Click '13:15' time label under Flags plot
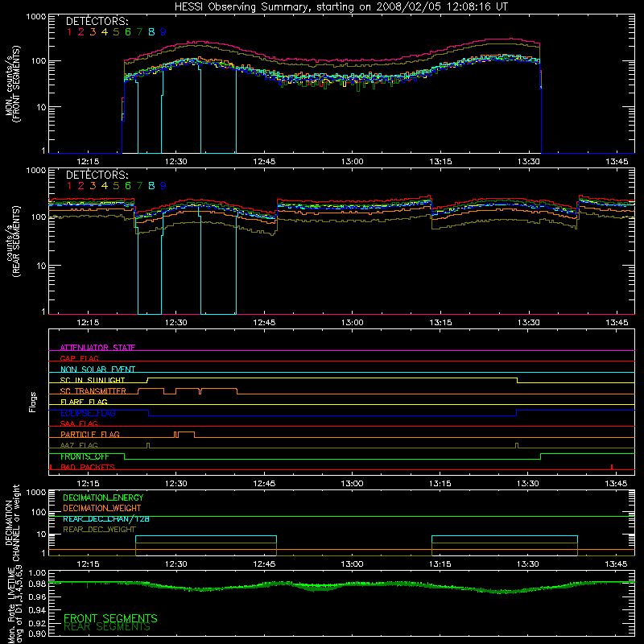This screenshot has width=644, height=644. (x=440, y=484)
